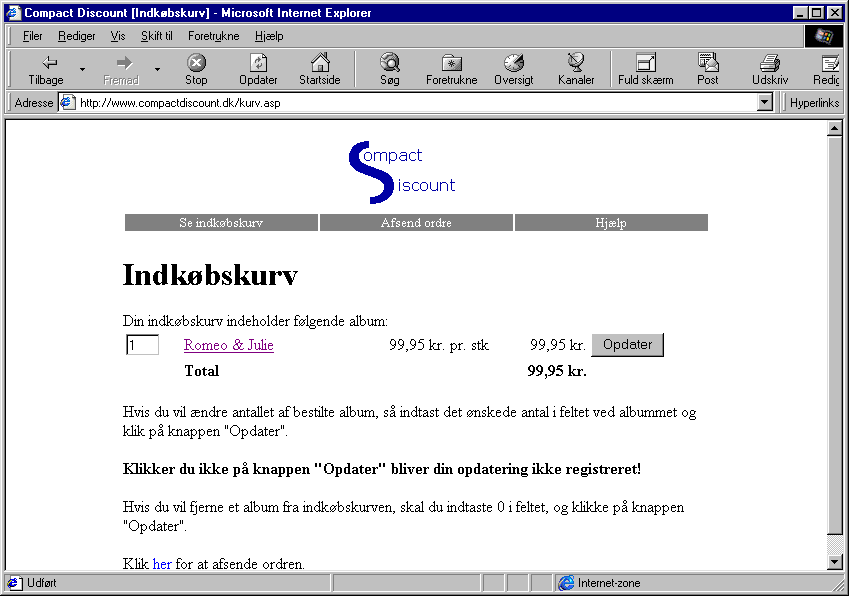Screen dimensions: 849x596
Task: Click the page icon in address bar
Action: coord(67,102)
